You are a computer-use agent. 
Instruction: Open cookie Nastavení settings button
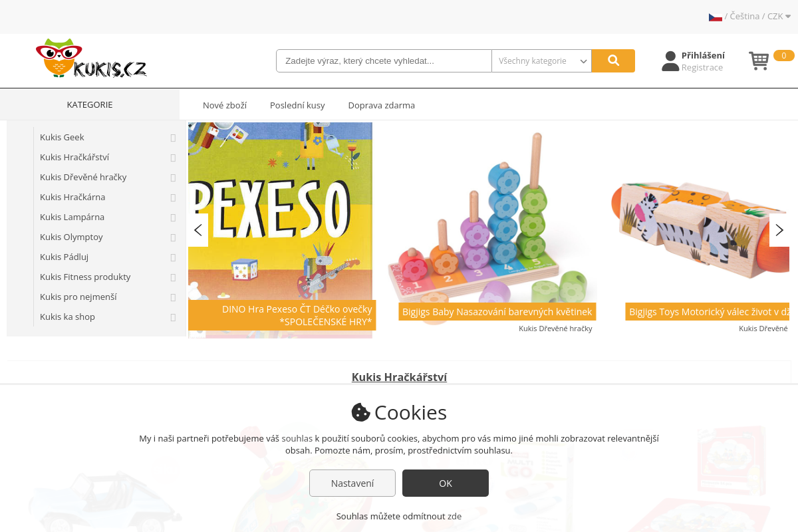pos(352,483)
